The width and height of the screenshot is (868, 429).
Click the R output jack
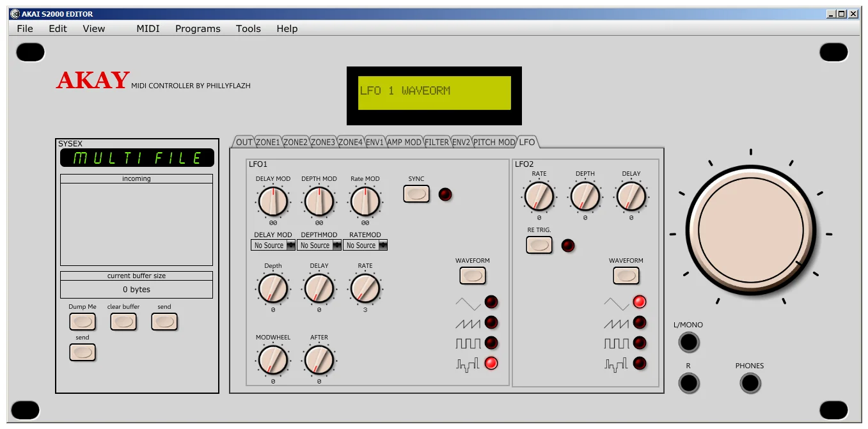[688, 384]
